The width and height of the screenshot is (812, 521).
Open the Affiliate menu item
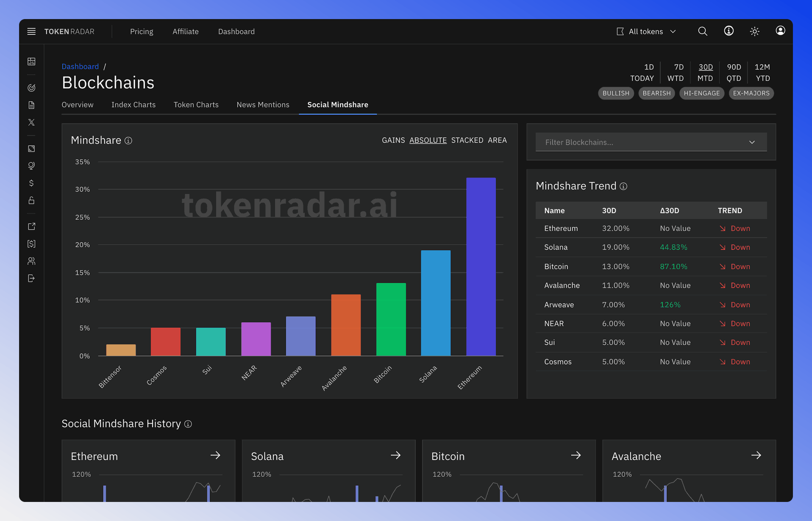click(186, 31)
